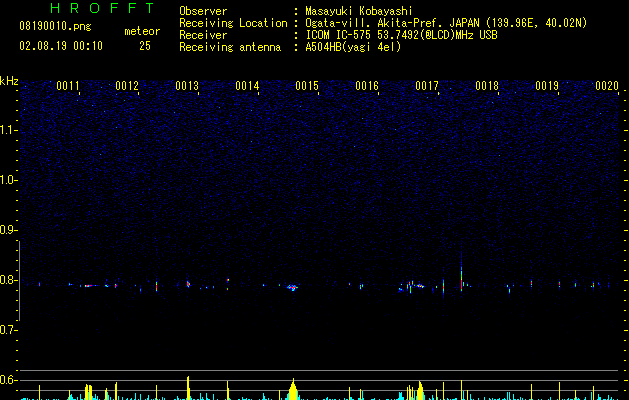Click the 0020 time marker
The height and width of the screenshot is (400, 629).
pos(607,86)
